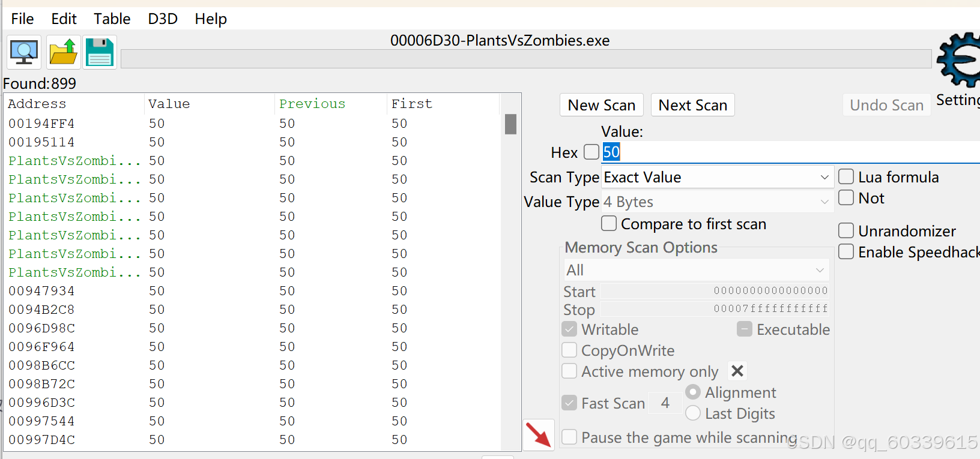
Task: Tick the Not checkbox
Action: tap(846, 197)
